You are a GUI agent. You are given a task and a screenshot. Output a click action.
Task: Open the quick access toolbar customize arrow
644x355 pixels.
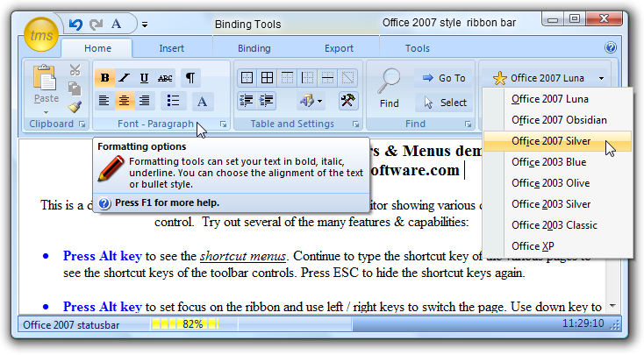pyautogui.click(x=145, y=25)
